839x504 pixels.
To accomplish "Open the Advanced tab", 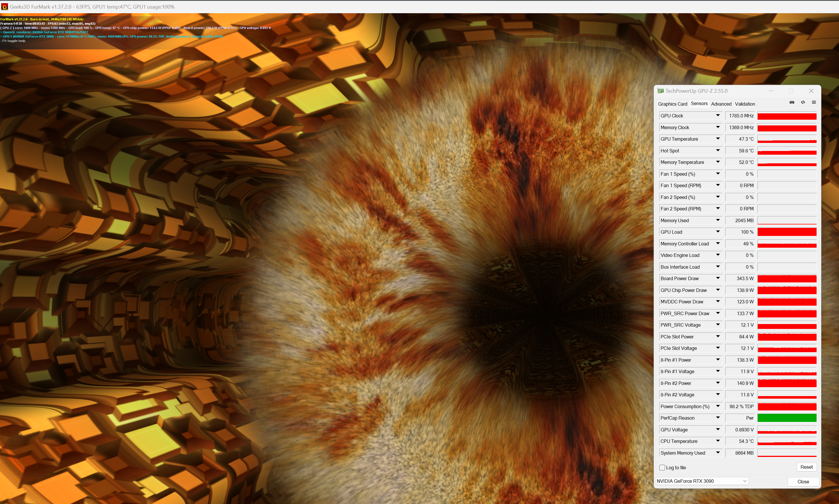I will [721, 104].
